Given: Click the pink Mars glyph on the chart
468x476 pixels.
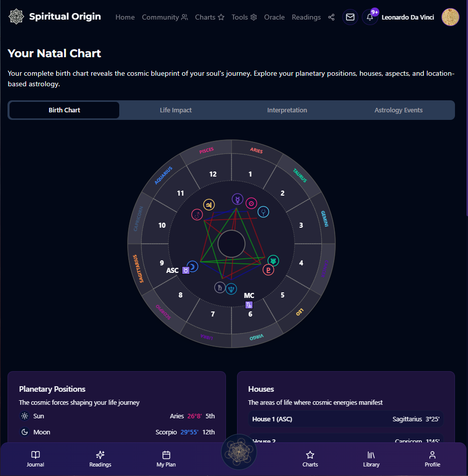Looking at the screenshot, I should click(x=197, y=215).
